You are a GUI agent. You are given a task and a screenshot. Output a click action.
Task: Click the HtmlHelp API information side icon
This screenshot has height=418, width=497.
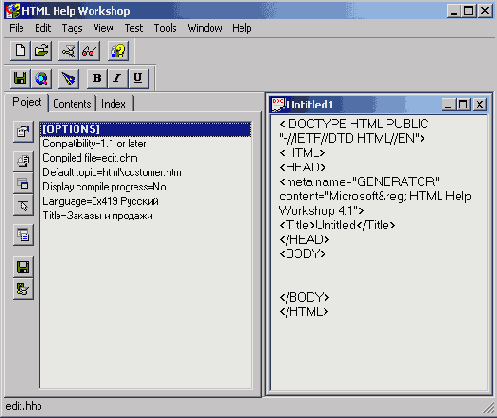(x=23, y=205)
